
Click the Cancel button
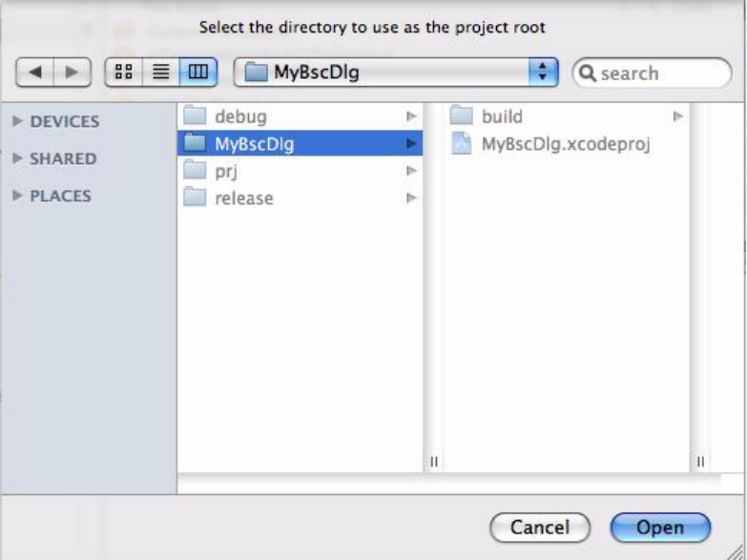click(540, 528)
